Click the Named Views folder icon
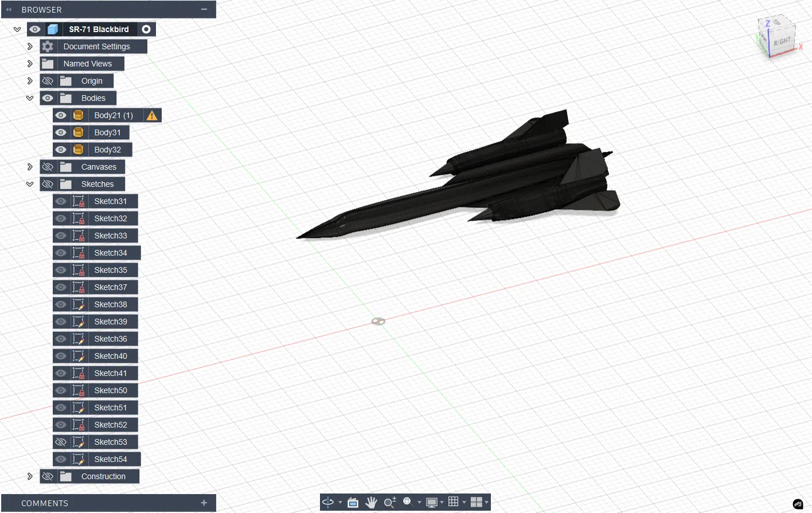 [48, 64]
